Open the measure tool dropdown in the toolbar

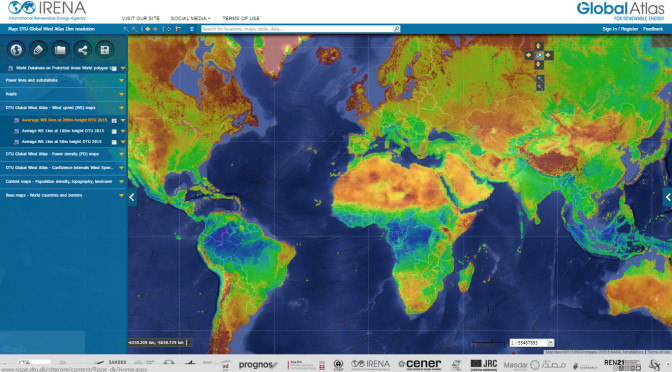pyautogui.click(x=179, y=29)
